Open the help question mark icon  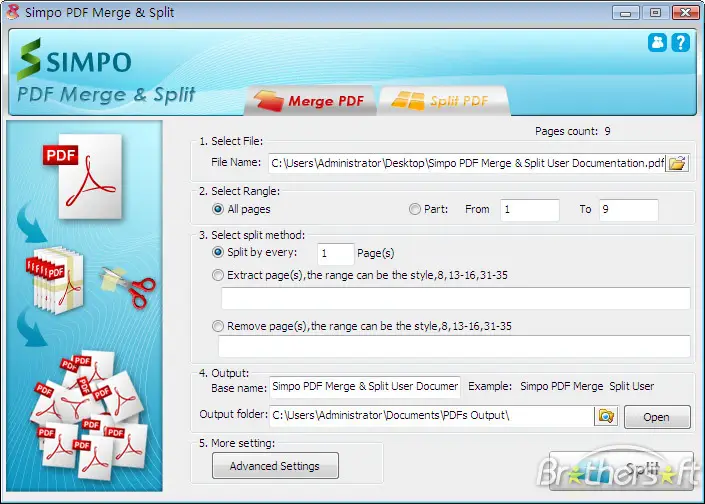[680, 43]
